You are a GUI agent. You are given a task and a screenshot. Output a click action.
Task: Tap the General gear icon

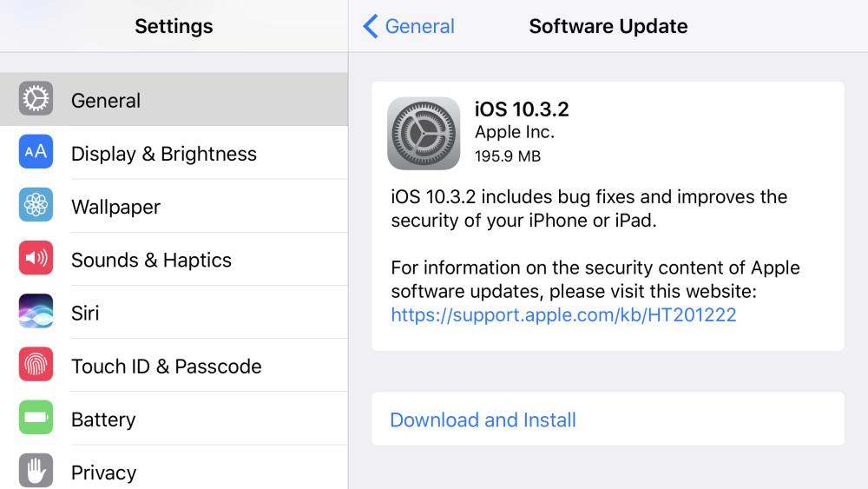pos(36,100)
